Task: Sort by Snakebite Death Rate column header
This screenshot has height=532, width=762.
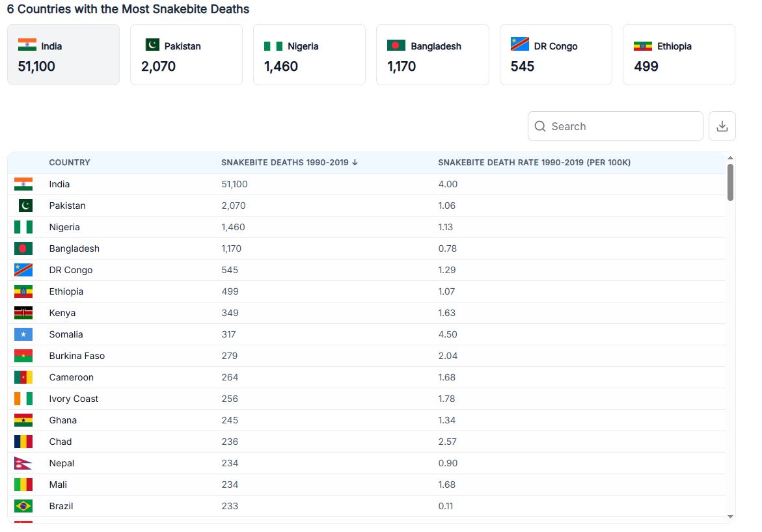Action: click(534, 163)
